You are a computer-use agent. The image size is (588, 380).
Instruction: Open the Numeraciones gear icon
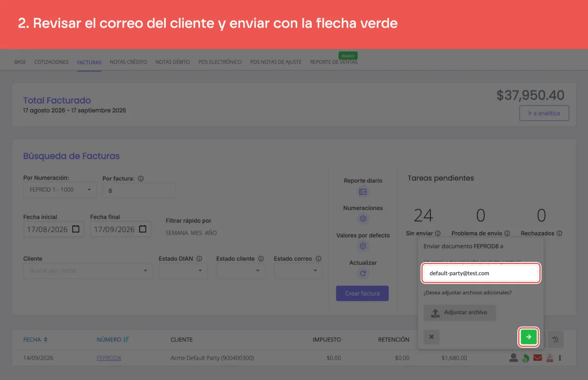[363, 219]
